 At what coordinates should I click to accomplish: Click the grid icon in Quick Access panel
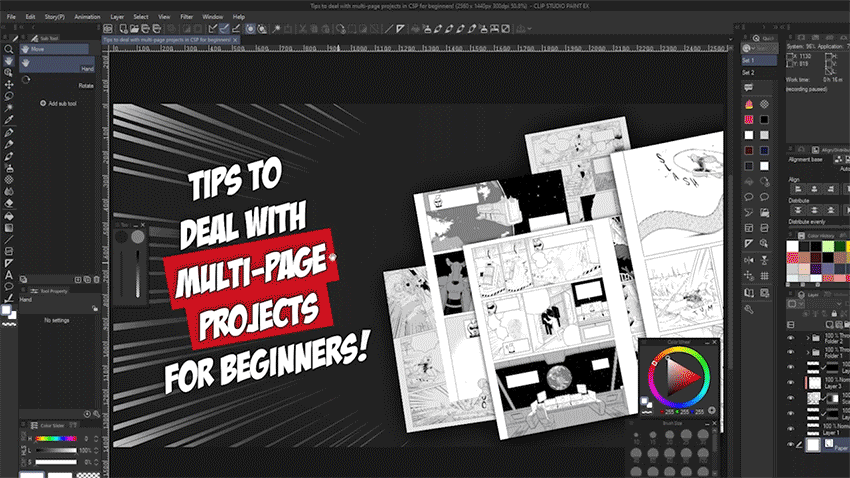pos(764,276)
